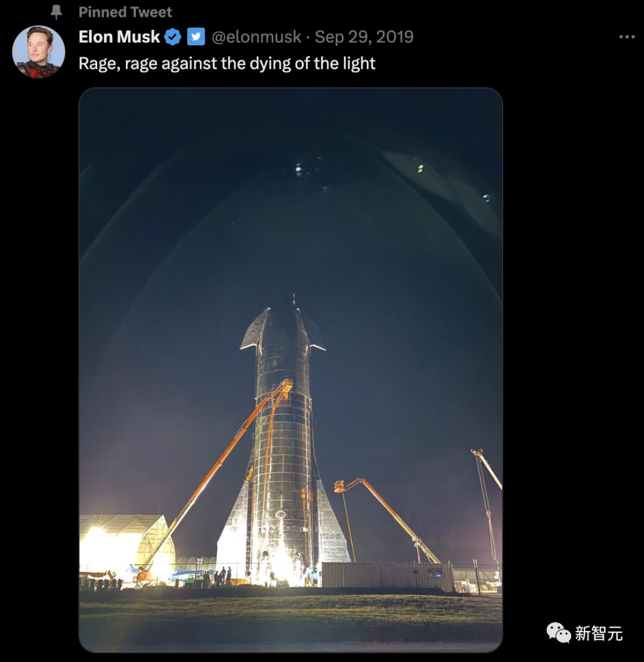Image resolution: width=644 pixels, height=662 pixels.
Task: Click the 新智元 watermark text
Action: (599, 634)
